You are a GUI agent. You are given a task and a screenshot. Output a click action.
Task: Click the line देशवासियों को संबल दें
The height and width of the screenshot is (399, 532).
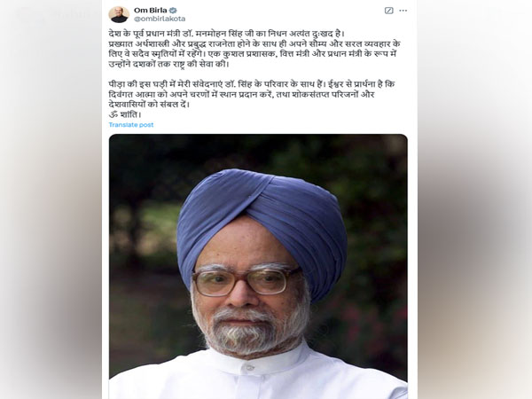(149, 105)
